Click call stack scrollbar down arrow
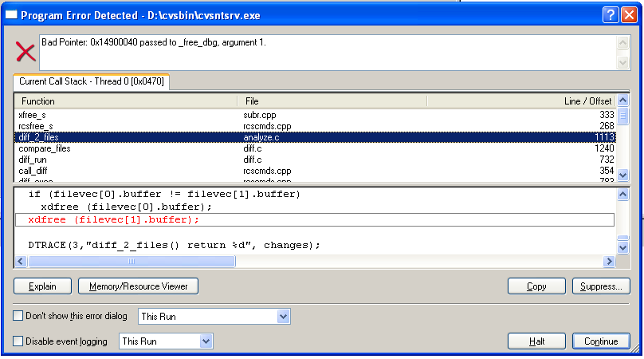 (x=622, y=176)
